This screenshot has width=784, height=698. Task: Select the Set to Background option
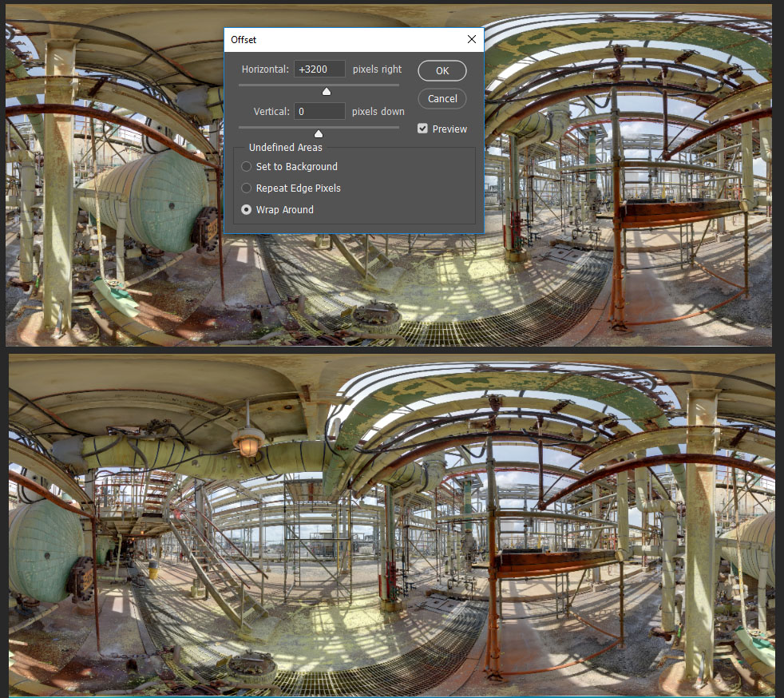247,167
